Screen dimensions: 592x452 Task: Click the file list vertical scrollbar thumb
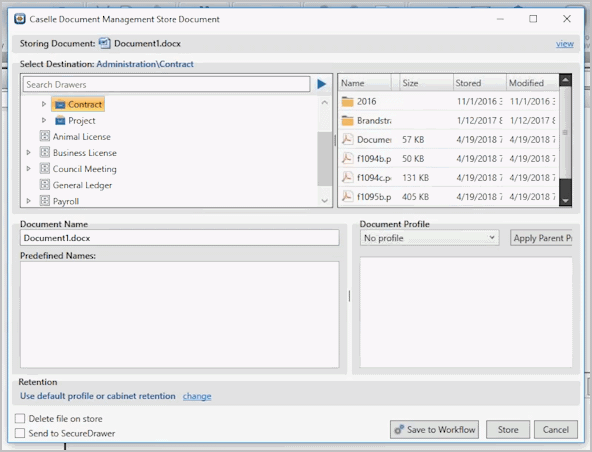[x=565, y=132]
